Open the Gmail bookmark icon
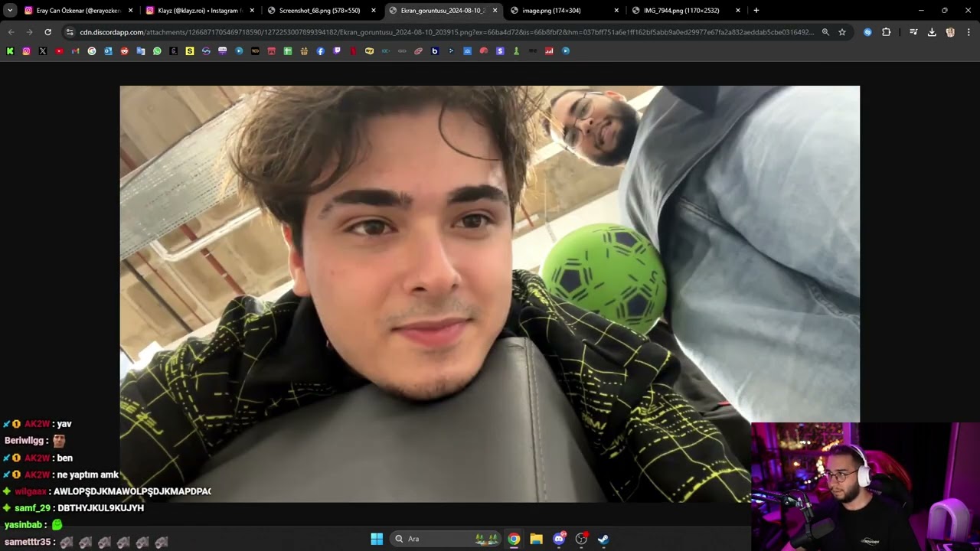This screenshot has width=980, height=551. tap(75, 51)
